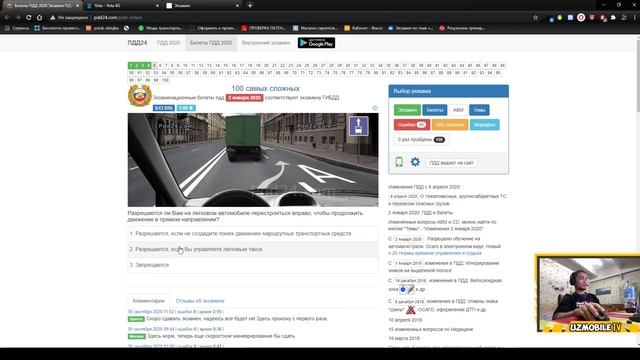Open the 100 самых сложных heading link

pyautogui.click(x=265, y=89)
